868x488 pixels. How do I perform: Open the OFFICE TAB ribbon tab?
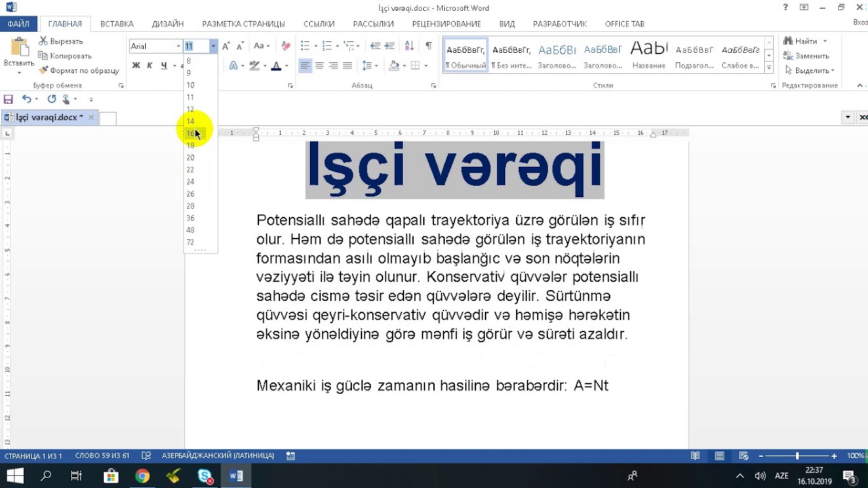[625, 24]
